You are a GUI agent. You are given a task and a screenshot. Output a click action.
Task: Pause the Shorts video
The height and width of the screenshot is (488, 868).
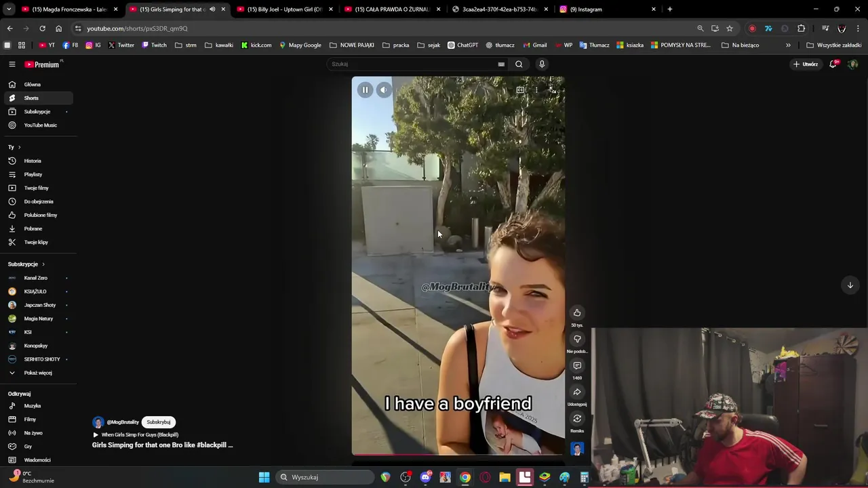click(365, 89)
